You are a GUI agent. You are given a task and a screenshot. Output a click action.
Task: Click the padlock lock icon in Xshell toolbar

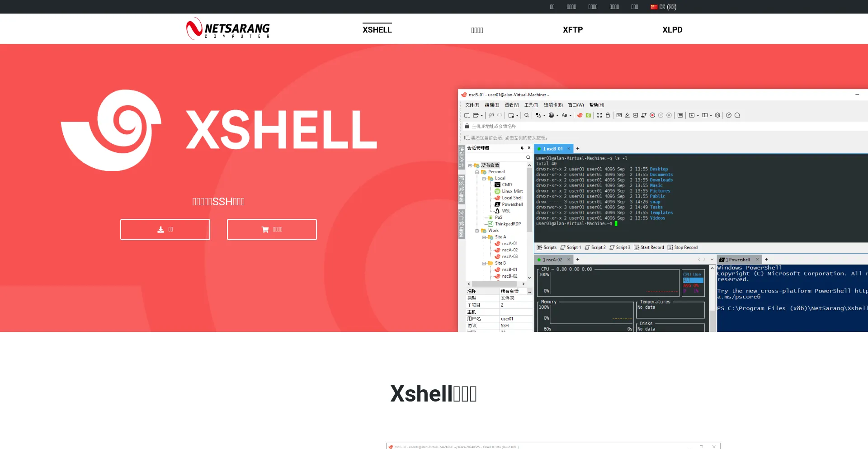pyautogui.click(x=608, y=115)
